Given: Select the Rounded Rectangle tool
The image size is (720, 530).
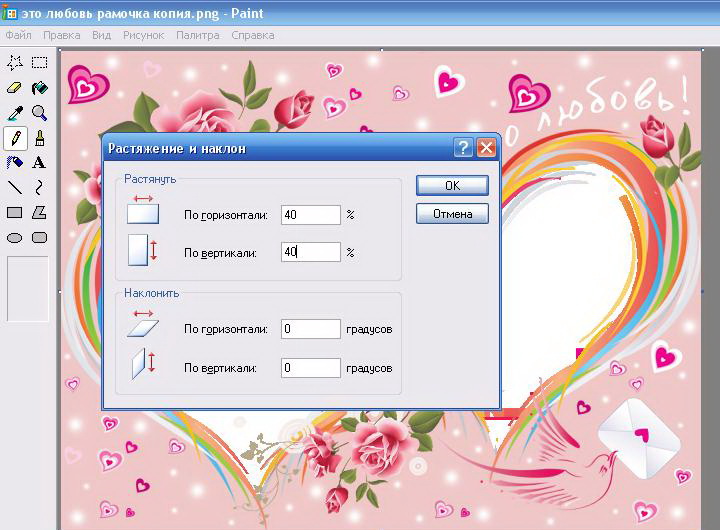Looking at the screenshot, I should tap(40, 237).
